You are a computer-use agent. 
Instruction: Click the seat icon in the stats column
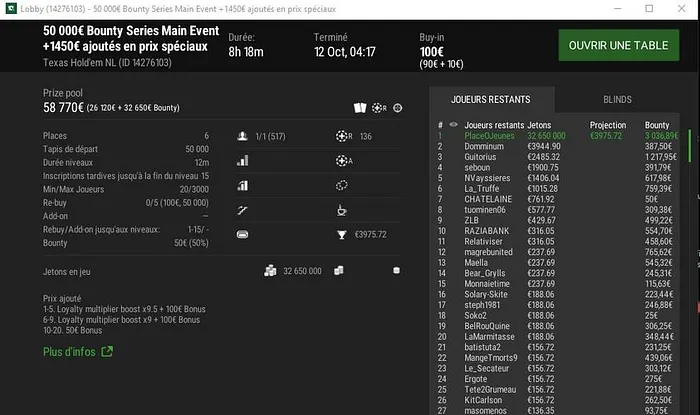tap(342, 210)
